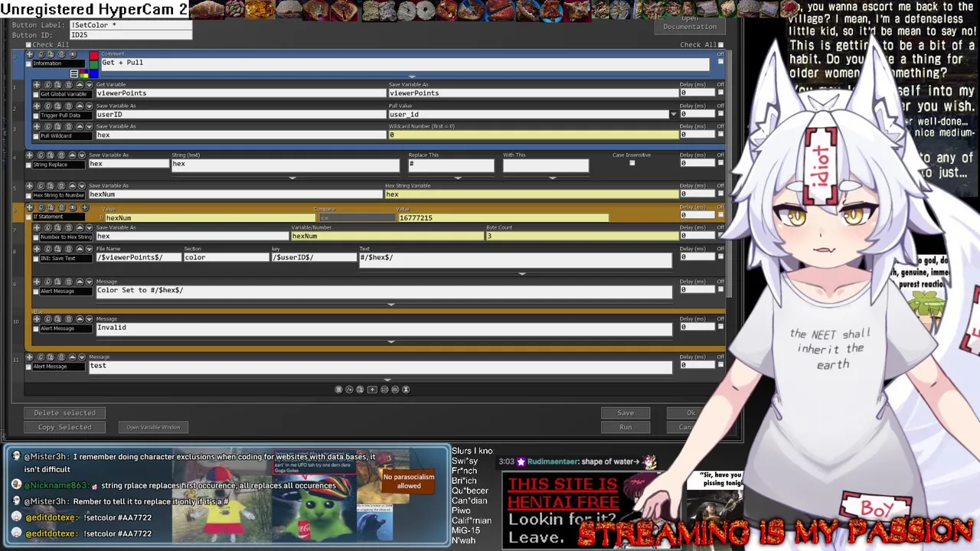The width and height of the screenshot is (980, 551).
Task: Click trash icon on String Replace row
Action: coord(61,155)
